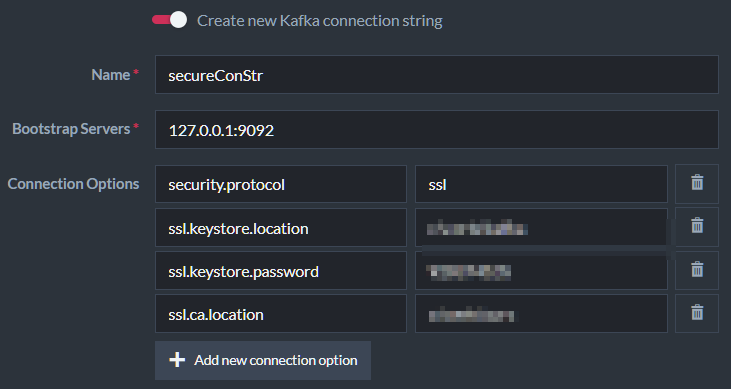Edit the blurred keystore location value
The height and width of the screenshot is (389, 731).
coord(541,228)
